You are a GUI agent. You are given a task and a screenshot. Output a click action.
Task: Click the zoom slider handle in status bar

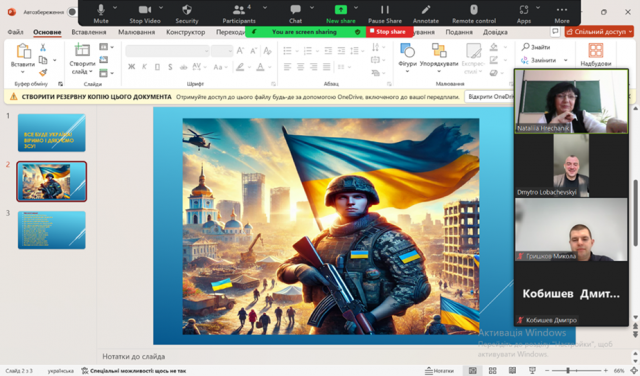click(x=568, y=371)
